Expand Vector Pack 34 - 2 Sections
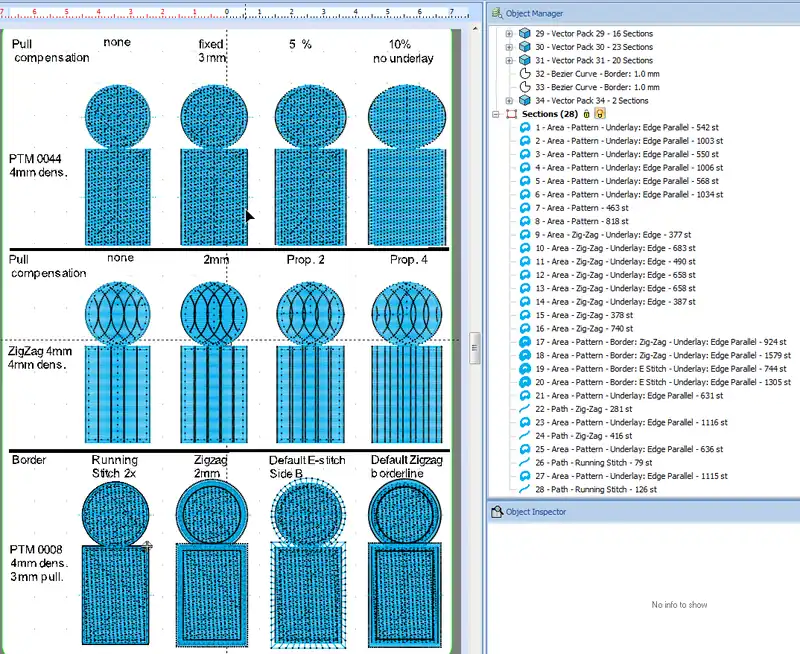 509,101
